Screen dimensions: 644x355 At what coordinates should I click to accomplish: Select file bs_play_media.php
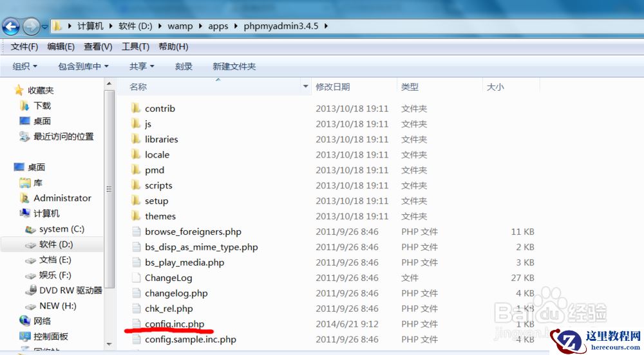[184, 262]
